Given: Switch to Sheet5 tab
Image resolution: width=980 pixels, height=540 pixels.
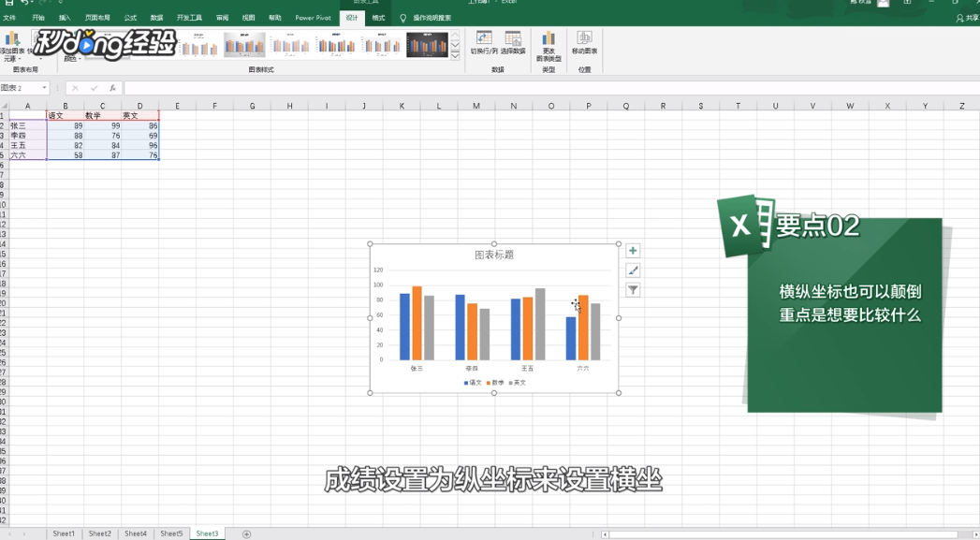Looking at the screenshot, I should [x=171, y=533].
